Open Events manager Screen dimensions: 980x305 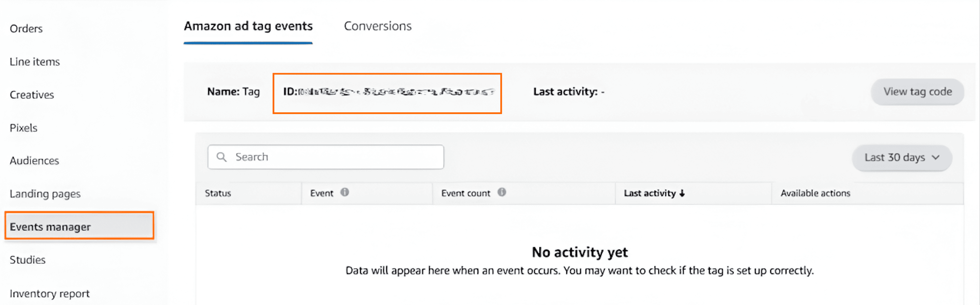point(50,227)
